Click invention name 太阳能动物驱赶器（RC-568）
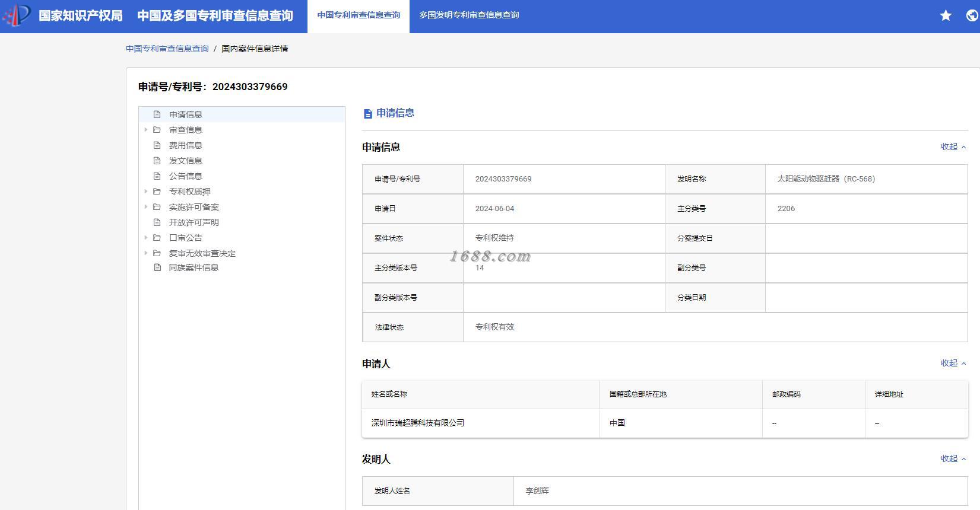The height and width of the screenshot is (510, 980). [826, 179]
